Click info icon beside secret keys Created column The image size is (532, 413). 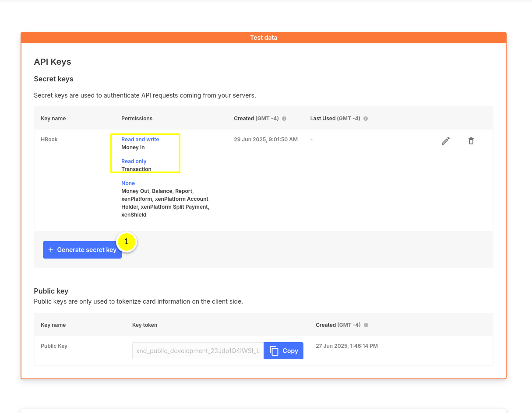tap(284, 119)
